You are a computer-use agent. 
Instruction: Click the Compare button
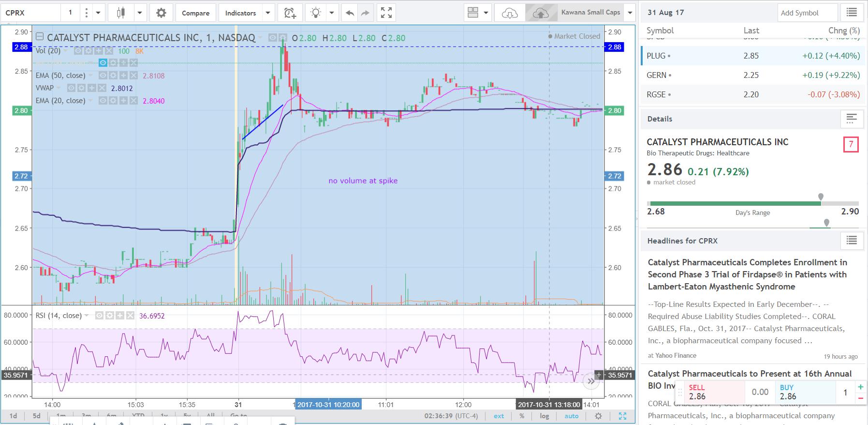click(195, 13)
